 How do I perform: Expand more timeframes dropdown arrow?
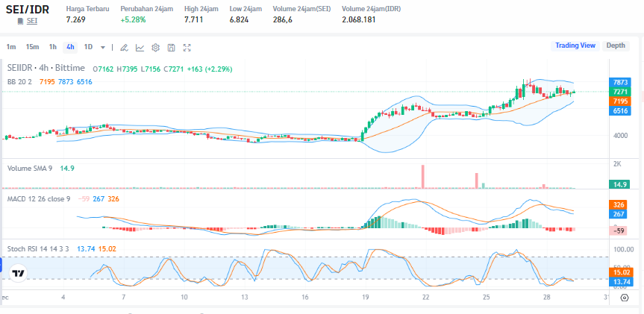pos(103,47)
